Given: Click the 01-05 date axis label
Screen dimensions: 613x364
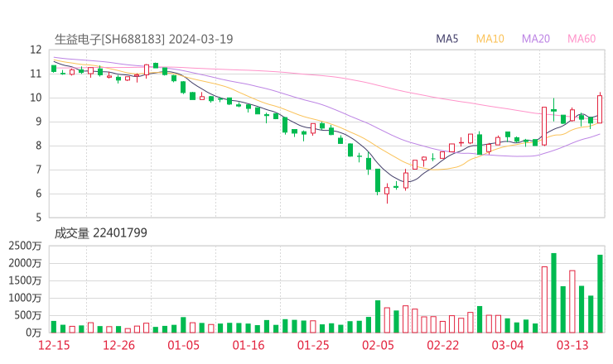Looking at the screenshot, I should (183, 345).
